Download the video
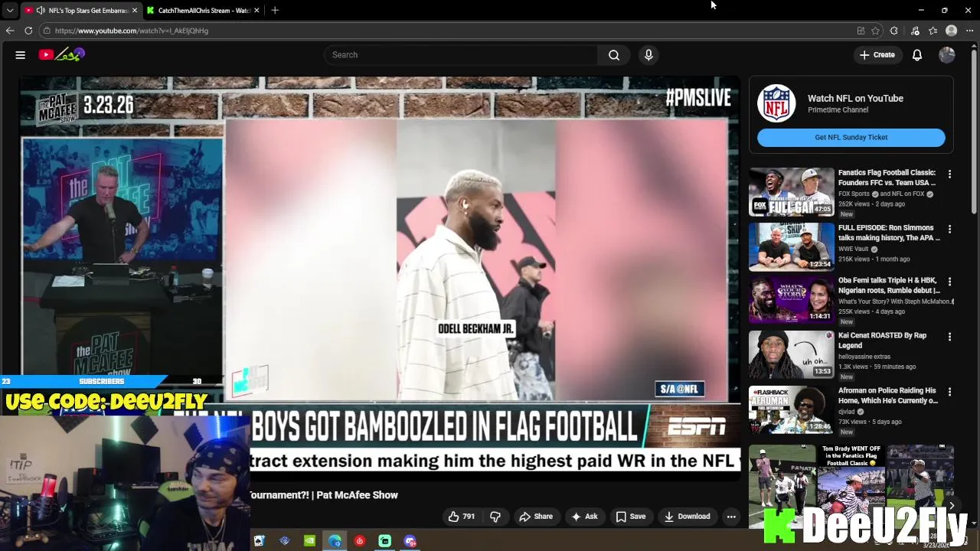Viewport: 980px width, 551px height. (x=687, y=517)
